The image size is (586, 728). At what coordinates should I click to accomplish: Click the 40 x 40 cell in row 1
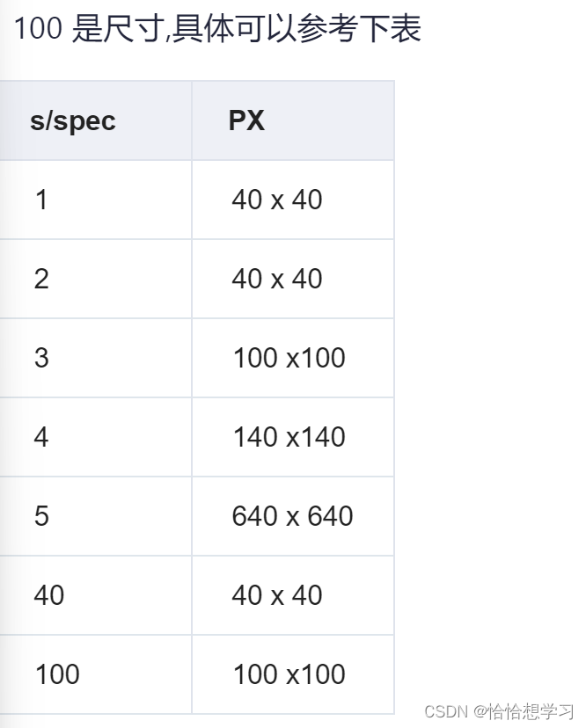coord(293,200)
